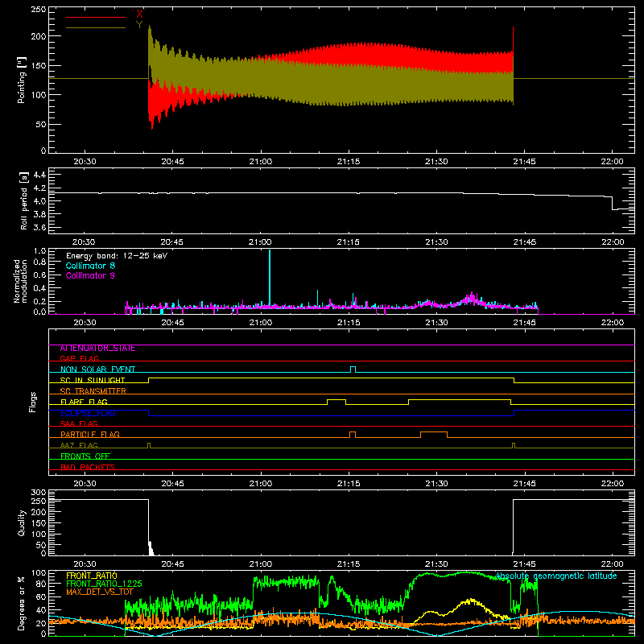Click the 'Degrees or %' axis title
The width and height of the screenshot is (644, 644).
tap(21, 603)
